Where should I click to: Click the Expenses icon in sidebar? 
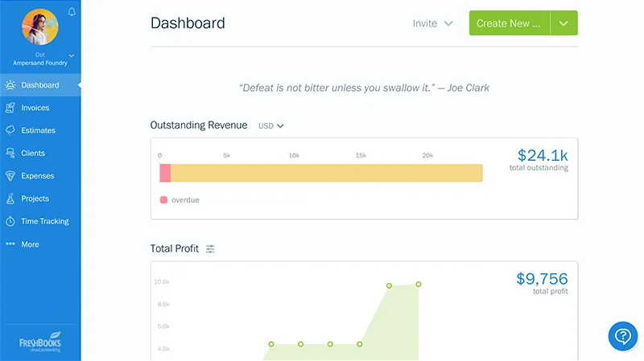pos(10,176)
